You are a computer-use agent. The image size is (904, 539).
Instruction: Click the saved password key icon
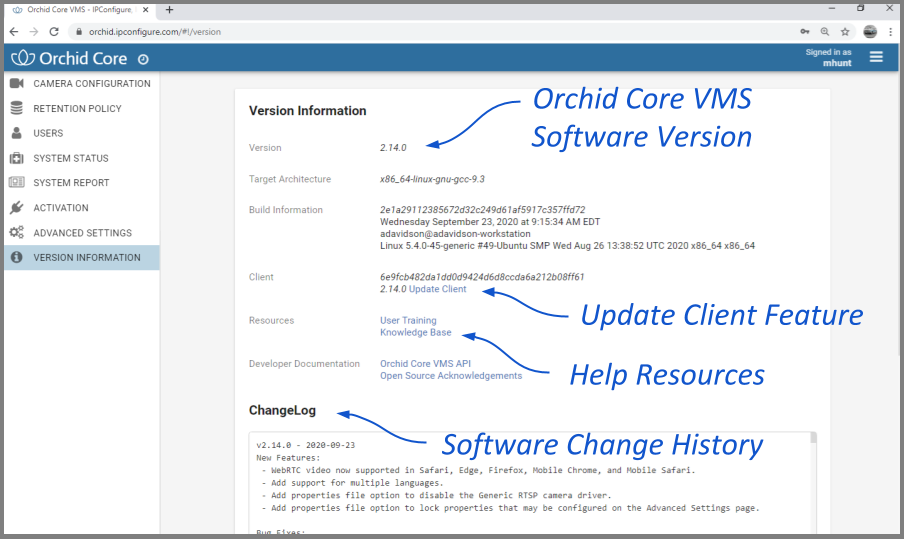tap(805, 32)
